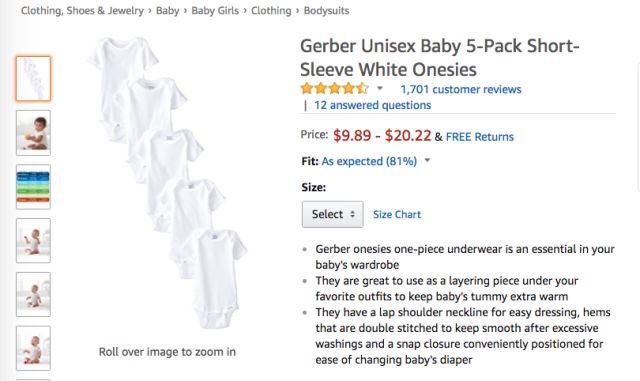Go to Clothing, Shoes & Jewelry breadcrumb
640x381 pixels.
click(82, 11)
